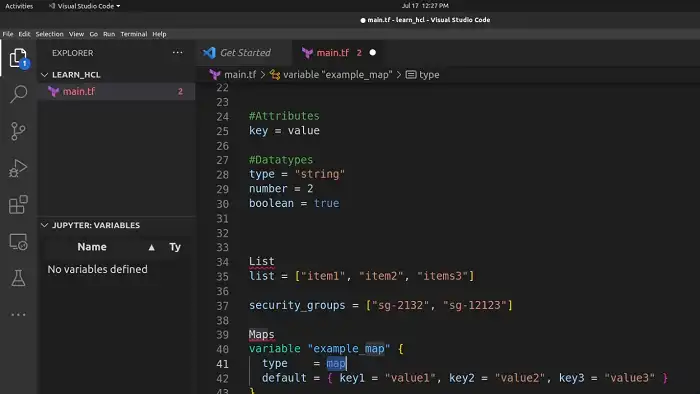
Task: Open the Remote Explorer view icon
Action: (x=18, y=242)
